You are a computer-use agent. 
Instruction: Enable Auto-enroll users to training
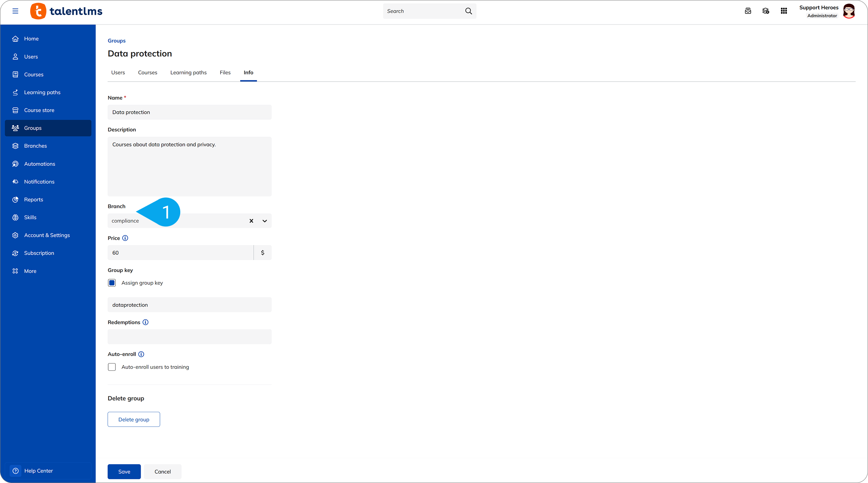(x=112, y=367)
